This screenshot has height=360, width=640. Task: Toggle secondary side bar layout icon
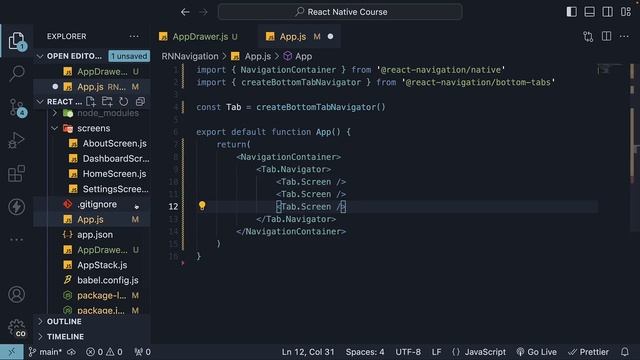coord(607,12)
